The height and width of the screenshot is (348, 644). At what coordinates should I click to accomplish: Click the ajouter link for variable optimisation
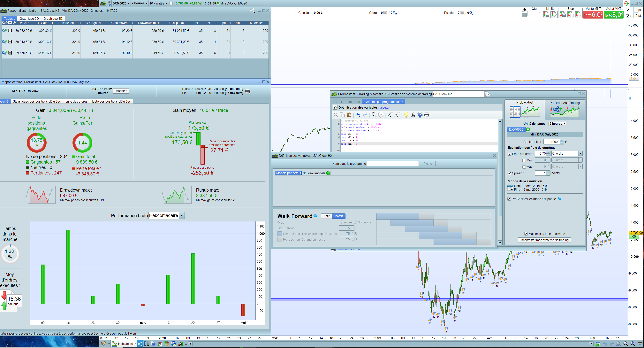pyautogui.click(x=384, y=108)
